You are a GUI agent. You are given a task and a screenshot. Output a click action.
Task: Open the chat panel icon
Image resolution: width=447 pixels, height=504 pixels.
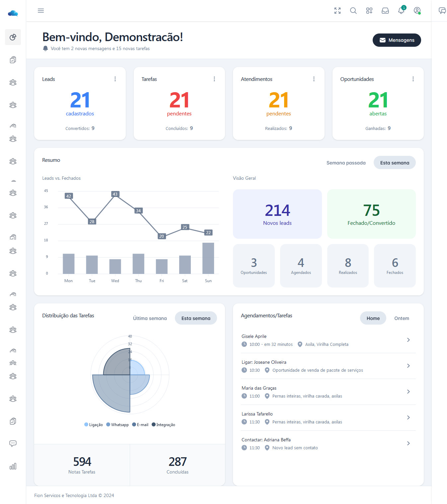(442, 11)
